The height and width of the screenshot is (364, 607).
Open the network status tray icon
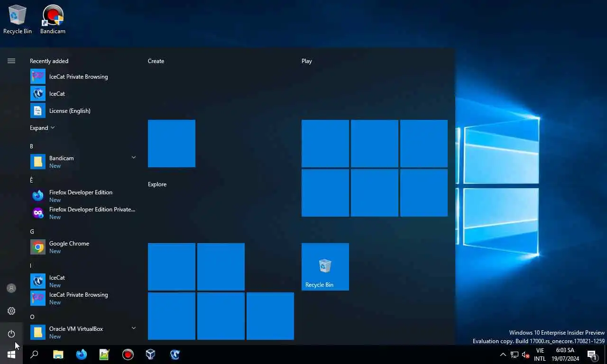(515, 355)
